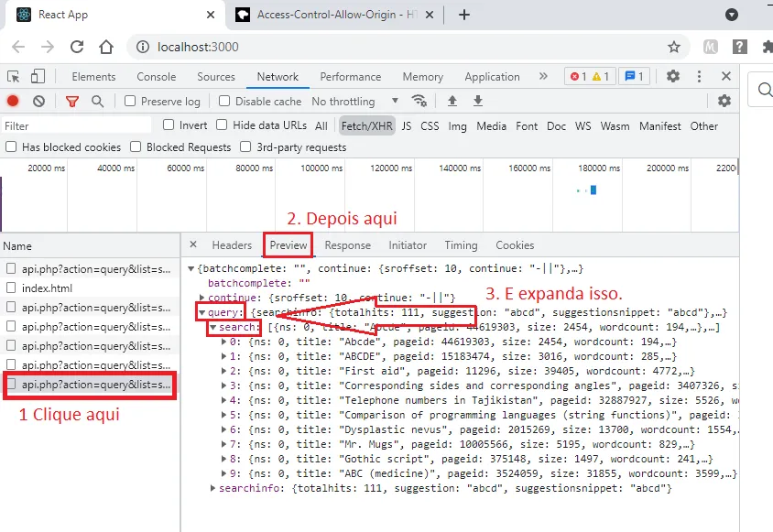
Task: Click the error and warning count badge
Action: point(590,76)
